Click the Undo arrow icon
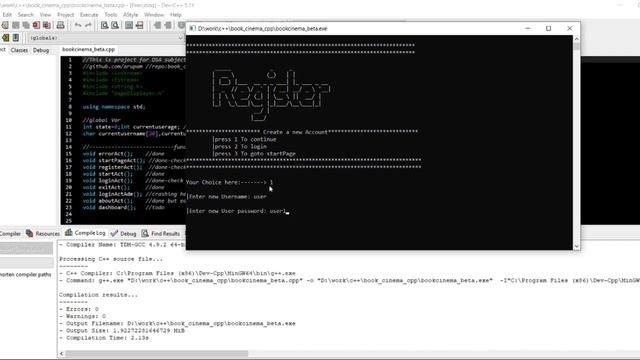 pyautogui.click(x=78, y=25)
